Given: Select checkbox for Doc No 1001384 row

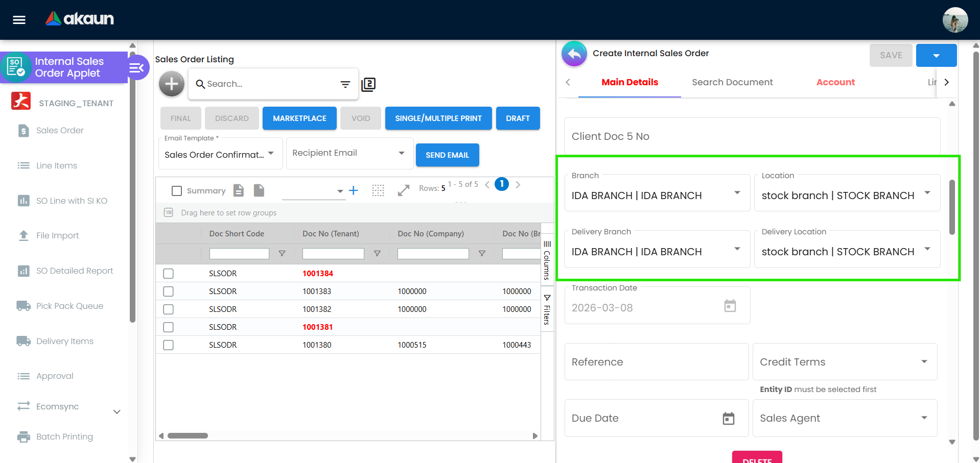Looking at the screenshot, I should coord(168,274).
